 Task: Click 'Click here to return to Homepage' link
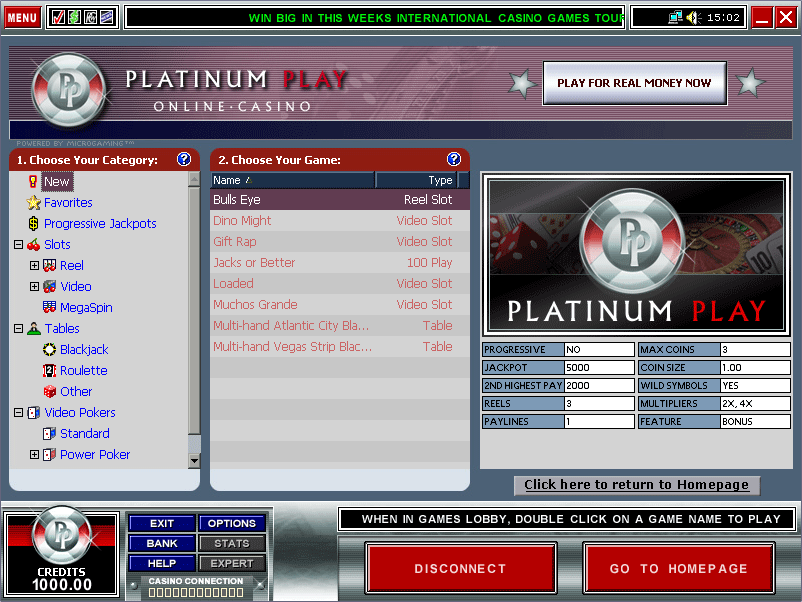637,484
